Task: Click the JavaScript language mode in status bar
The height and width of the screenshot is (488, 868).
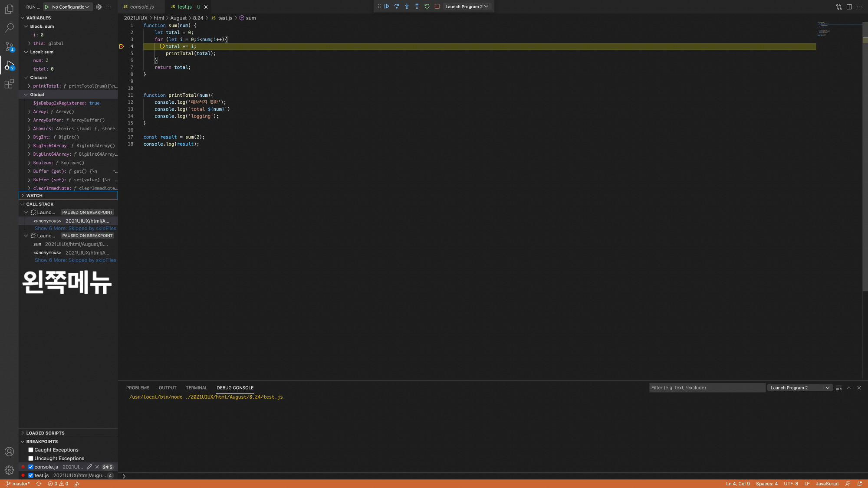Action: [827, 484]
